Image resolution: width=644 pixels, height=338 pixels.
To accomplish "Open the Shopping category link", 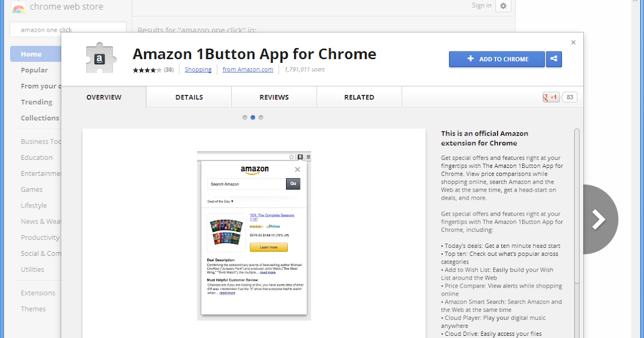I will pos(198,69).
